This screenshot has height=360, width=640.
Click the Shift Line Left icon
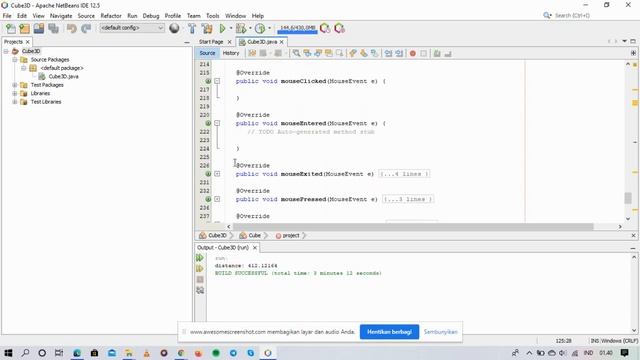tap(388, 53)
